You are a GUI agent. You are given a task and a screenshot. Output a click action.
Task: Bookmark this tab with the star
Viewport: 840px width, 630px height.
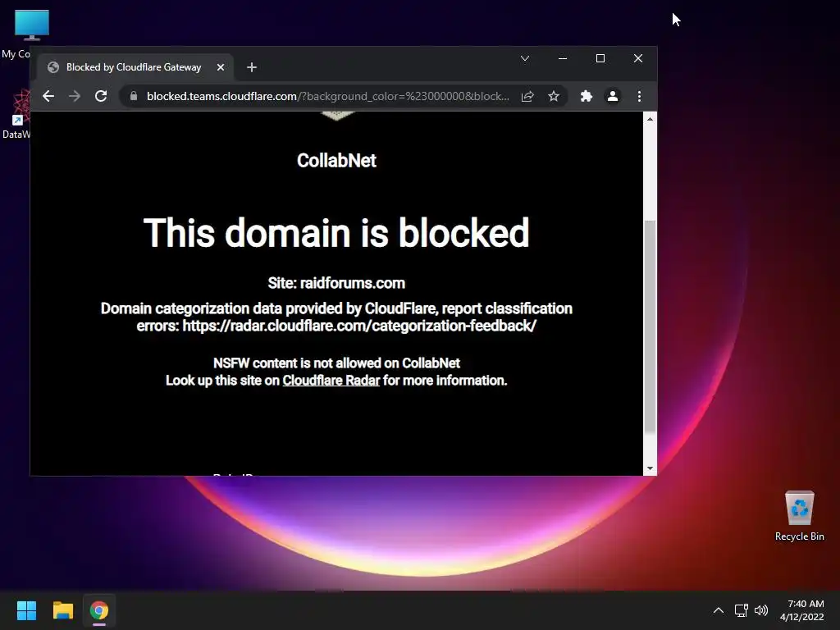[x=554, y=97]
